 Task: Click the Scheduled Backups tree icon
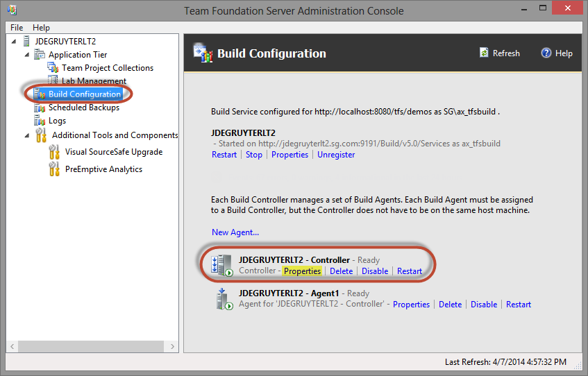[40, 108]
